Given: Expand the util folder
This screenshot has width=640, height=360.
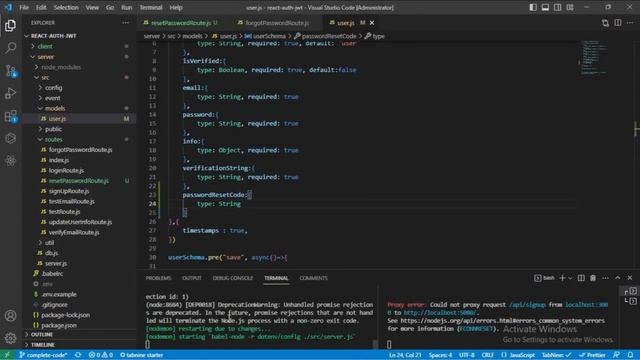Looking at the screenshot, I should point(80,242).
